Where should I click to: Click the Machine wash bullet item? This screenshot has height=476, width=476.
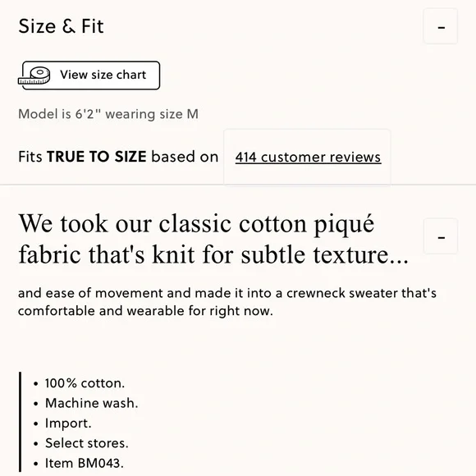[91, 403]
